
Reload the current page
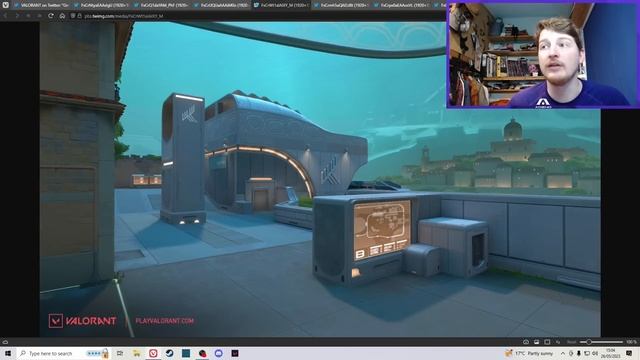pyautogui.click(x=51, y=16)
